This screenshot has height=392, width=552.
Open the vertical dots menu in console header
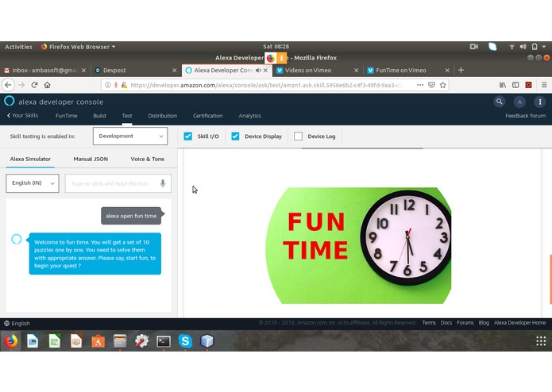540,102
